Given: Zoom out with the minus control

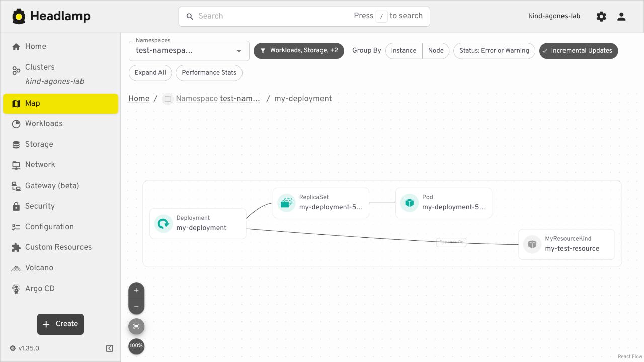Looking at the screenshot, I should tap(136, 306).
